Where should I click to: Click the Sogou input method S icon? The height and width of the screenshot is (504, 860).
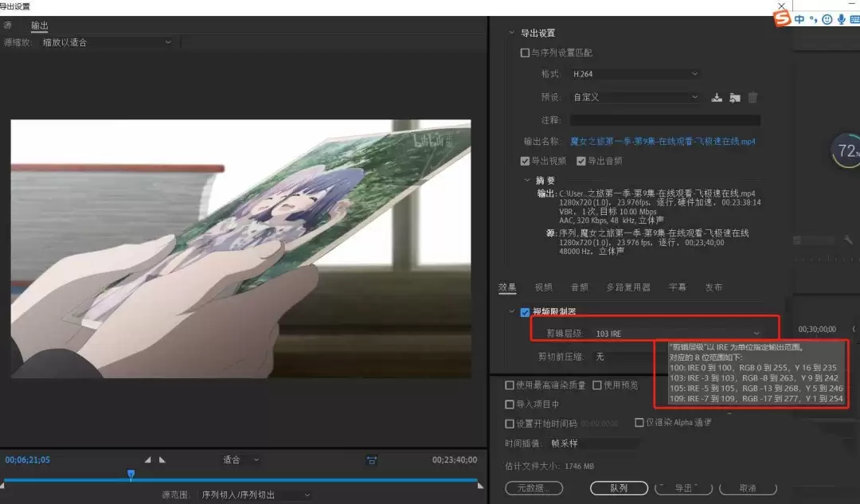[782, 18]
